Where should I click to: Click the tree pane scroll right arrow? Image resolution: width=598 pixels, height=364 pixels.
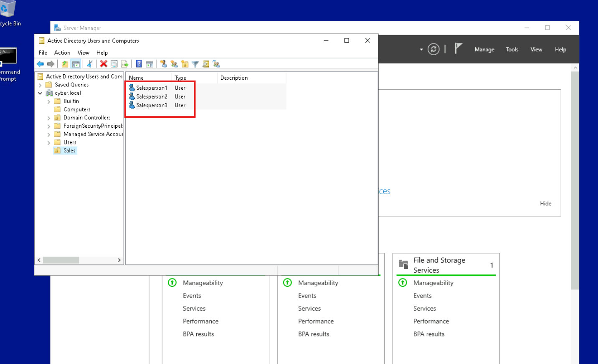pyautogui.click(x=119, y=260)
